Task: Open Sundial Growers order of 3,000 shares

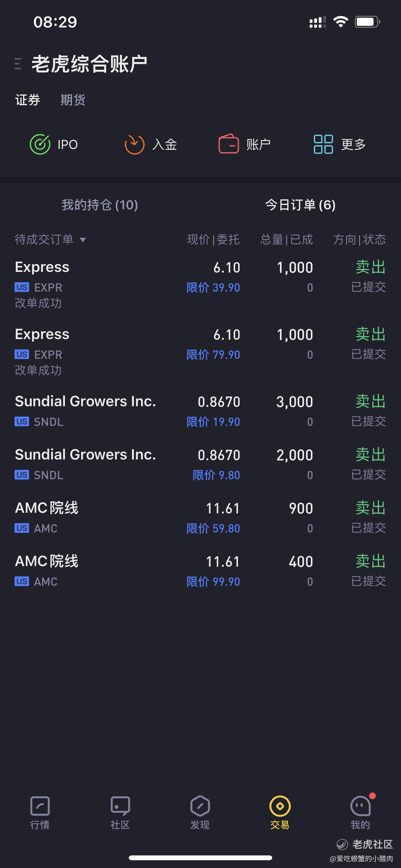Action: tap(200, 411)
